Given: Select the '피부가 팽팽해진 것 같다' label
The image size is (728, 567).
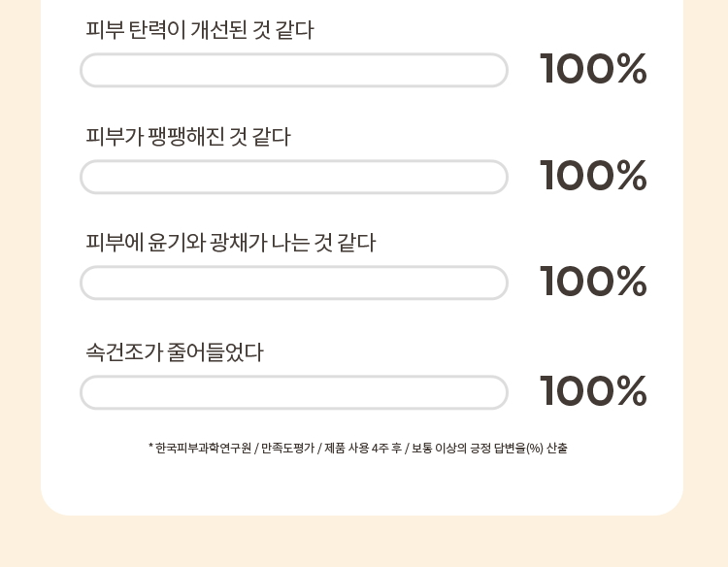Looking at the screenshot, I should [188, 137].
